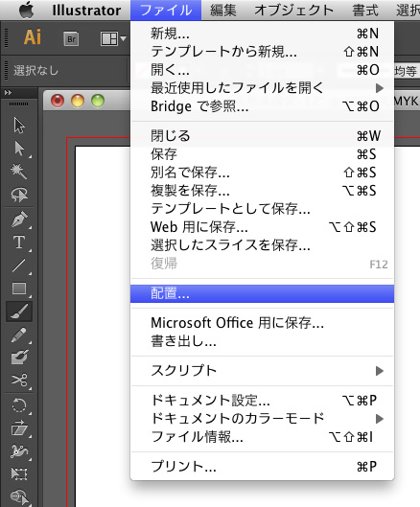Choose ドキュメント設定...
The image size is (420, 507).
[x=262, y=401]
